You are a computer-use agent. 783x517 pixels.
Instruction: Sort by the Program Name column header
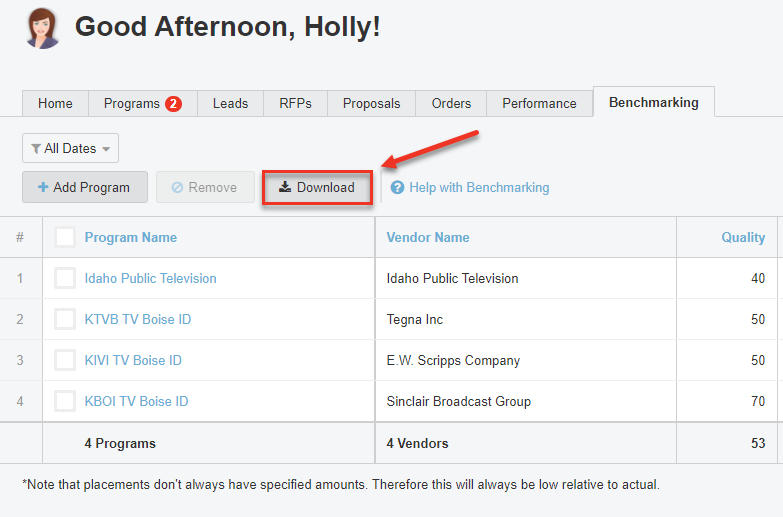pyautogui.click(x=131, y=237)
